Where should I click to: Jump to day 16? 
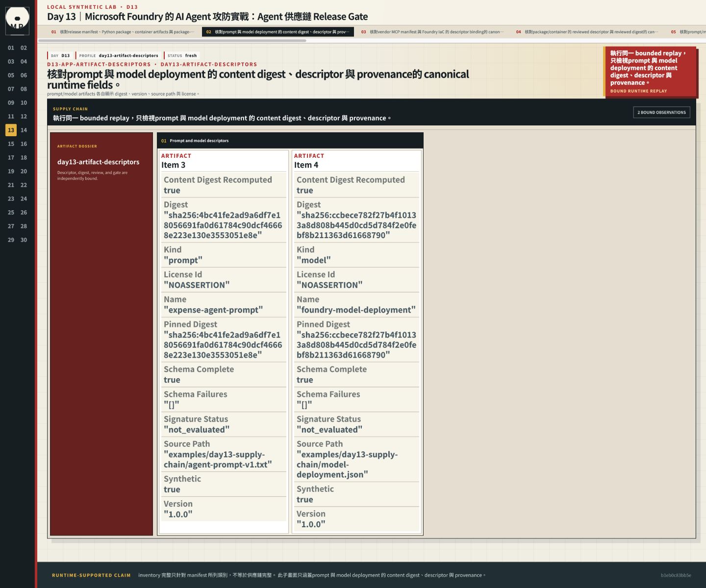[24, 144]
